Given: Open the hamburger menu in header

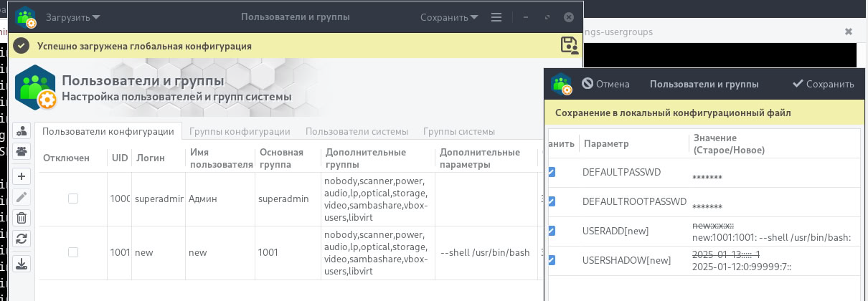Looking at the screenshot, I should [496, 17].
